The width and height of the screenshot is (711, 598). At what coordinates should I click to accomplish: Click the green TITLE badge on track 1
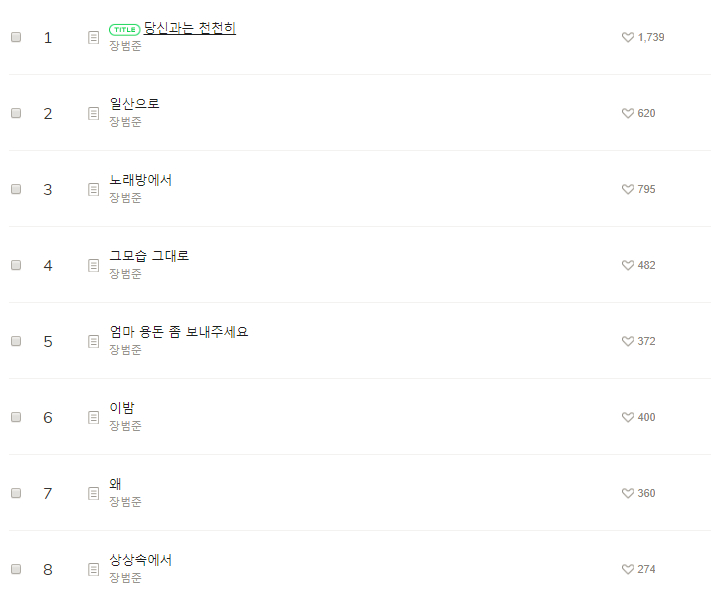coord(124,29)
